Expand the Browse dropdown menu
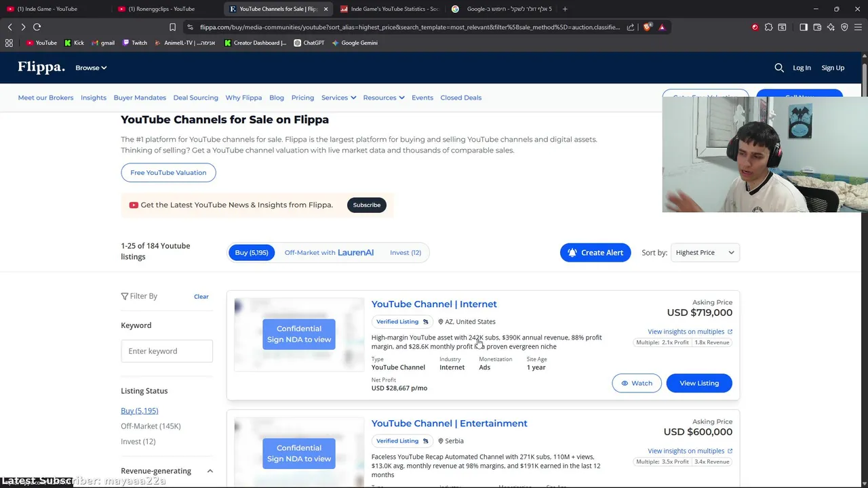 91,68
